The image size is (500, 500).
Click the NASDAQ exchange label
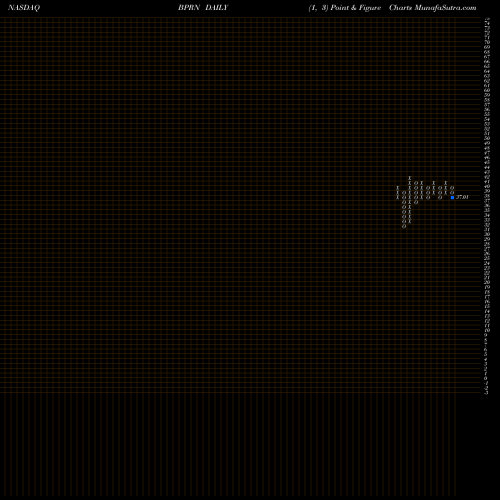tap(24, 8)
